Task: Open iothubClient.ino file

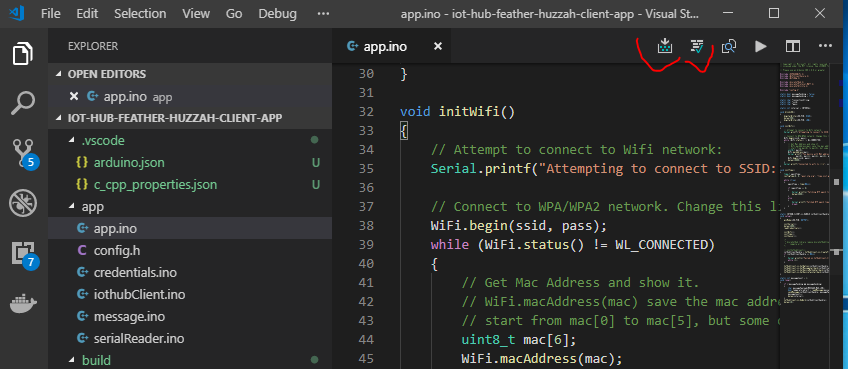Action: click(x=140, y=294)
